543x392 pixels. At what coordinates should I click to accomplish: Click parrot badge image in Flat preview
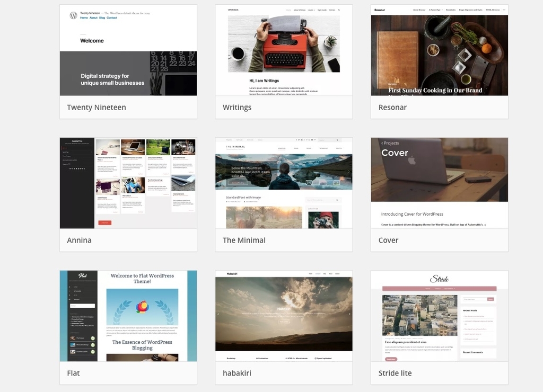pyautogui.click(x=142, y=307)
